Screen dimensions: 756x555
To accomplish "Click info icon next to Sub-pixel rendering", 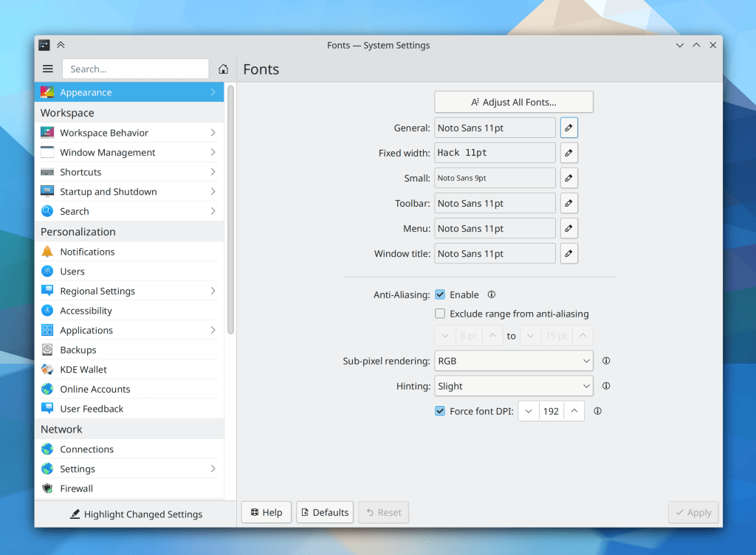I will pyautogui.click(x=606, y=361).
